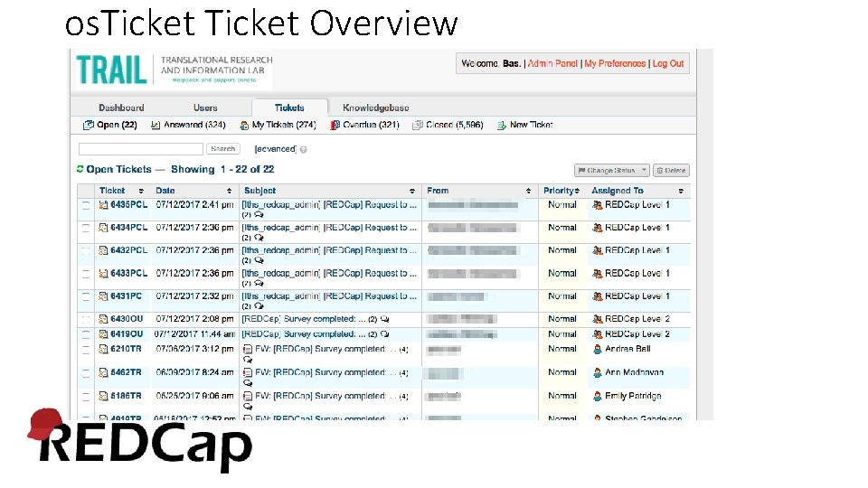Show Answered (324) tickets queue

click(x=194, y=125)
